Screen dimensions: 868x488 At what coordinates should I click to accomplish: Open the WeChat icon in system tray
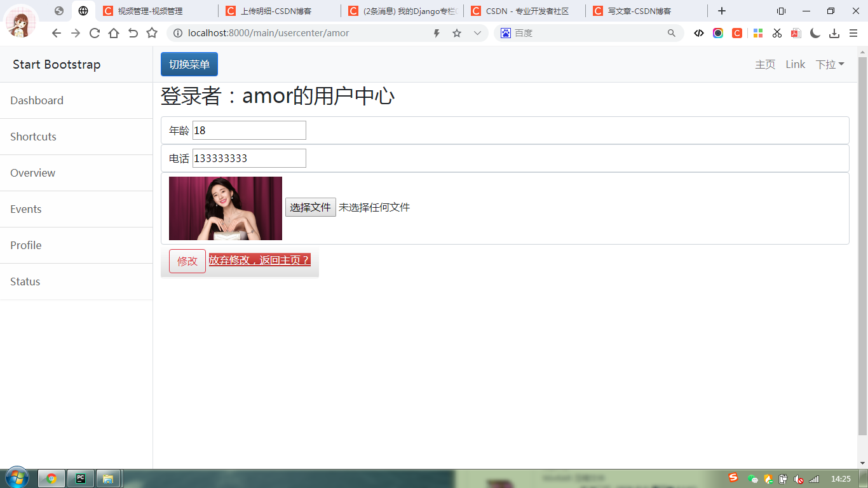(754, 478)
